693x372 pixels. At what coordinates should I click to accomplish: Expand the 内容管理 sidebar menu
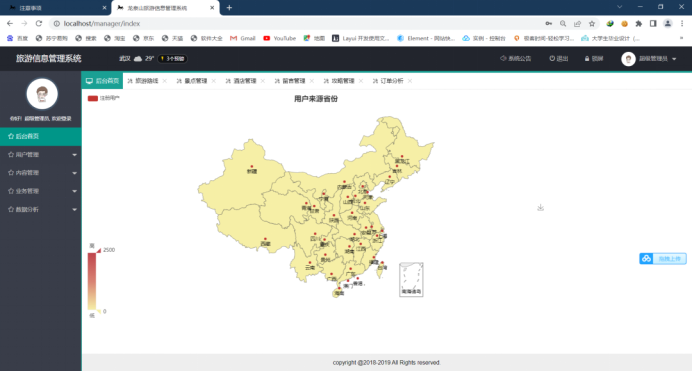point(41,173)
